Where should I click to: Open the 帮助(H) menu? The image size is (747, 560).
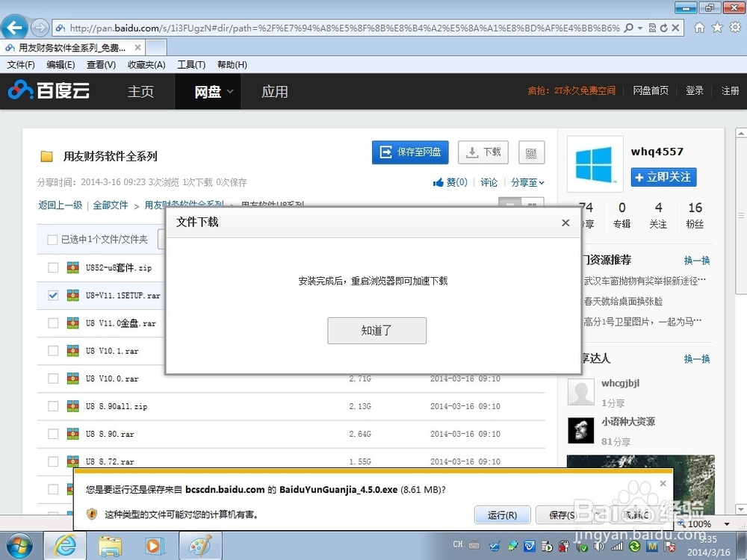pyautogui.click(x=232, y=65)
